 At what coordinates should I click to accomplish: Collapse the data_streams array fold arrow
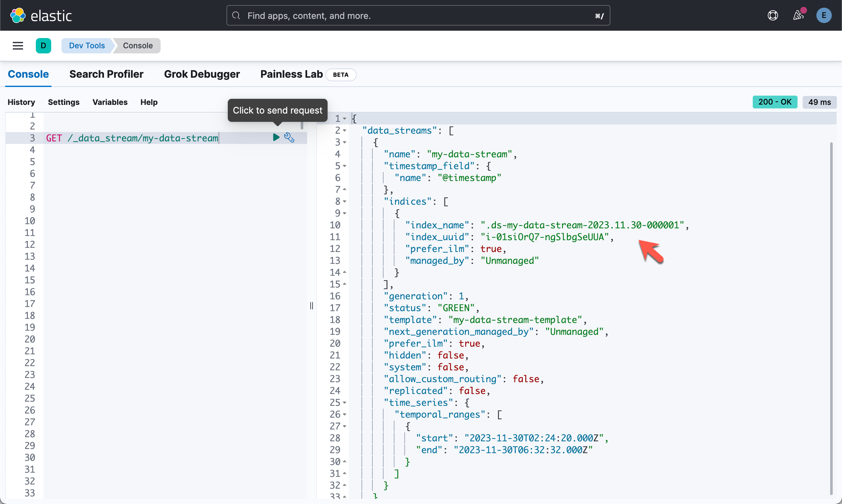coord(345,130)
